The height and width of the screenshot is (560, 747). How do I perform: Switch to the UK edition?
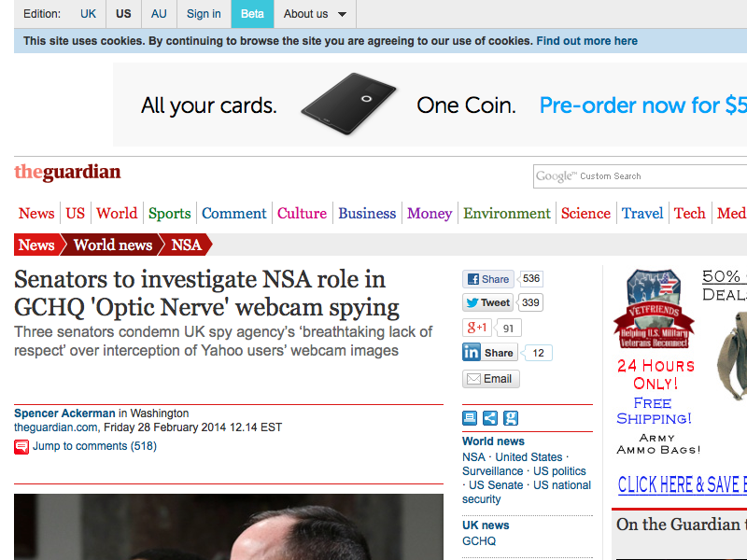point(88,14)
